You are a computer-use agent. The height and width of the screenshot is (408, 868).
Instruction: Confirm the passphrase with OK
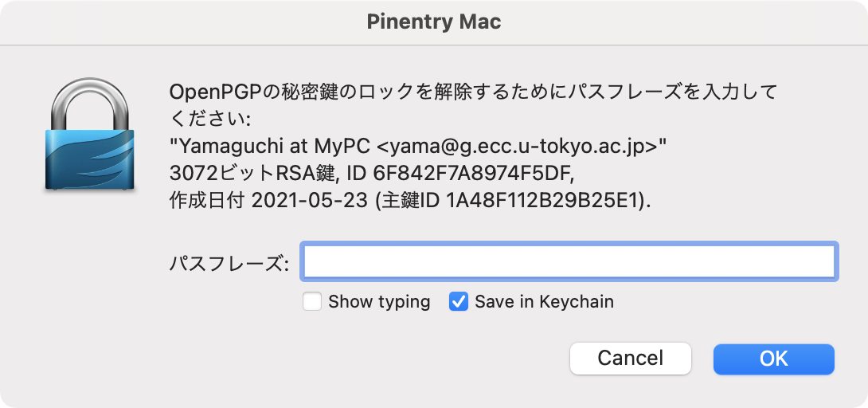tap(773, 358)
